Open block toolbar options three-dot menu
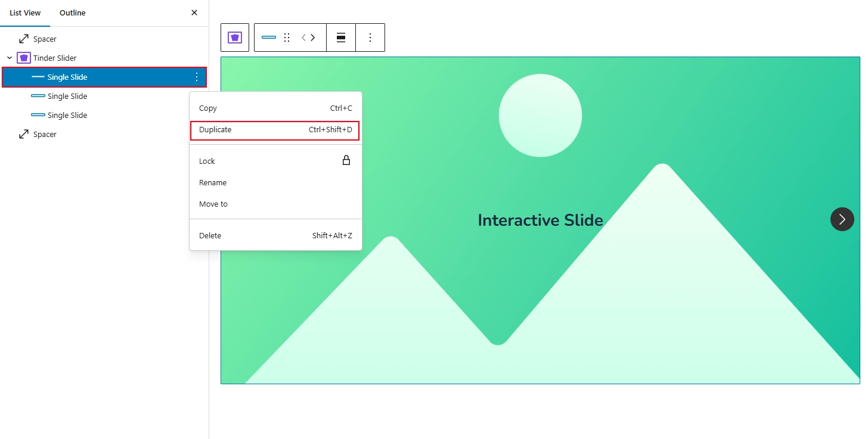The width and height of the screenshot is (868, 439). [370, 38]
